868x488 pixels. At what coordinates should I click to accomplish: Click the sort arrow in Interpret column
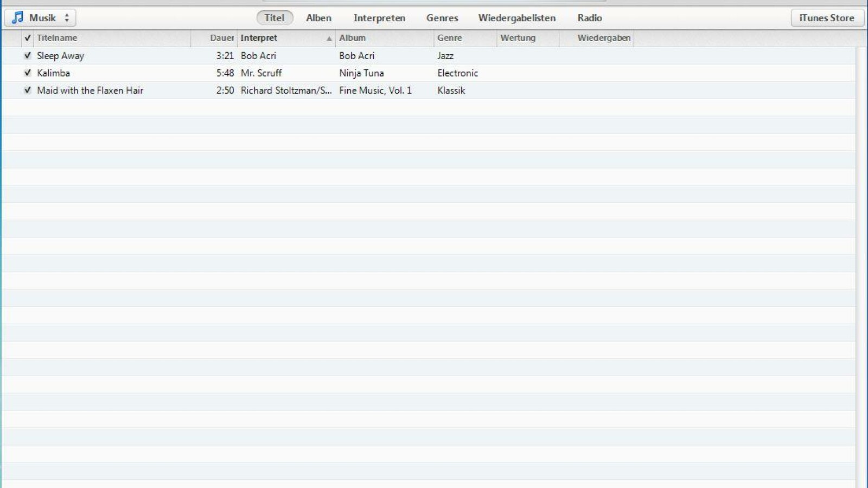tap(329, 38)
